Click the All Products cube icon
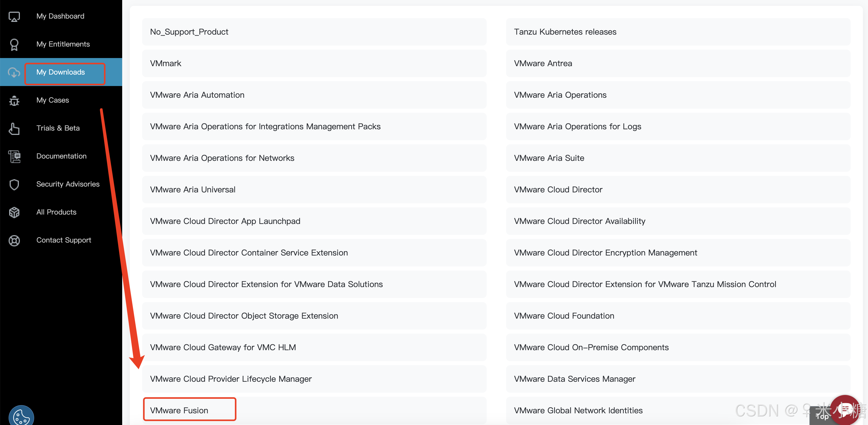The width and height of the screenshot is (868, 425). 14,212
